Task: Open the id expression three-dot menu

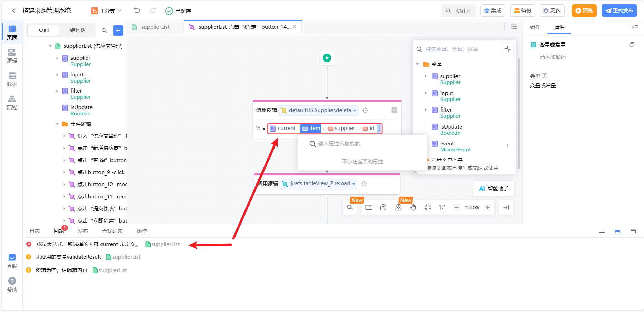Action: pos(379,129)
